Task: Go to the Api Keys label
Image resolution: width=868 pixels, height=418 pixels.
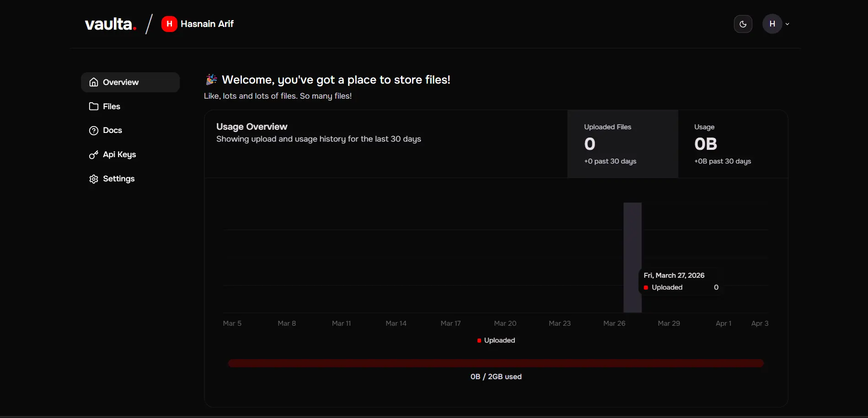Action: pyautogui.click(x=119, y=155)
